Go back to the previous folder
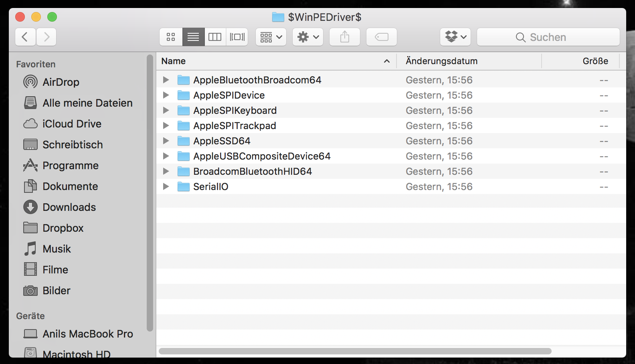The image size is (635, 364). coord(25,37)
